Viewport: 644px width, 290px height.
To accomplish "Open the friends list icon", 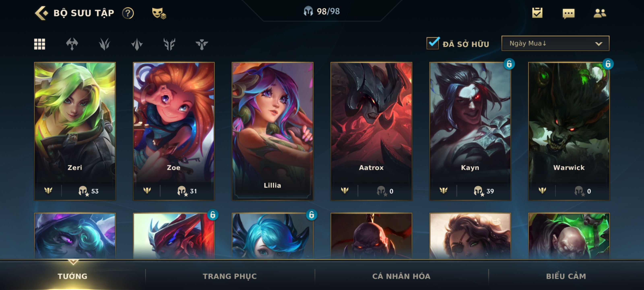I will [x=600, y=13].
